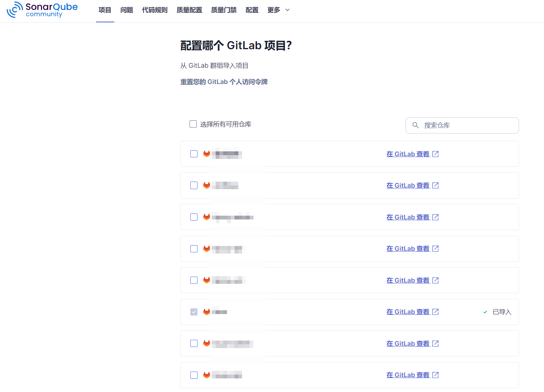Screen dimensions: 544x392
Task: Open 质量门禁 in the top navigation
Action: [224, 10]
